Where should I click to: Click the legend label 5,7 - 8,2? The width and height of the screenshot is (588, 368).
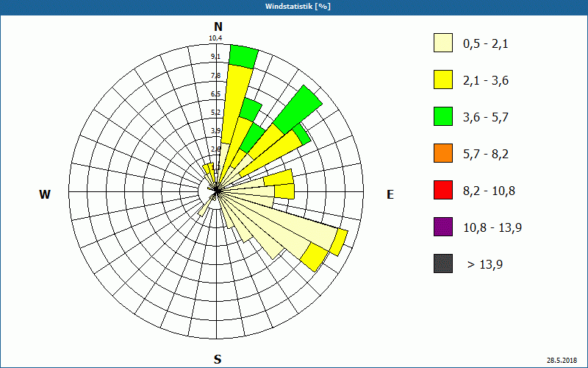tap(486, 155)
